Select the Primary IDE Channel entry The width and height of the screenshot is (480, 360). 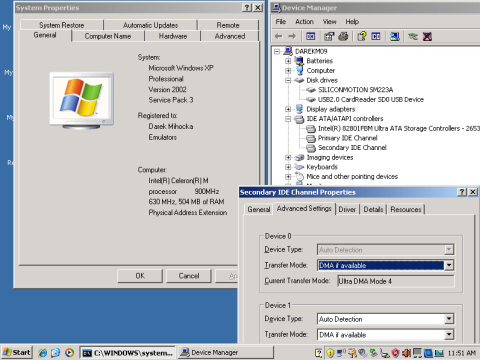click(x=348, y=138)
